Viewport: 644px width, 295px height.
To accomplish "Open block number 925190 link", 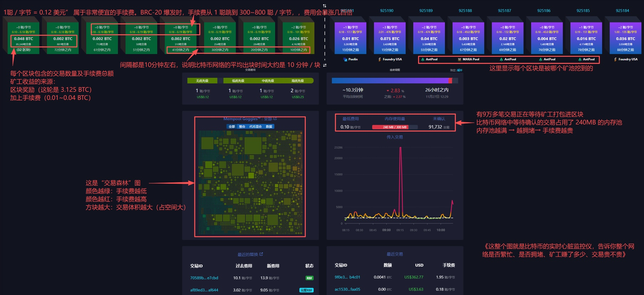I will 387,11.
